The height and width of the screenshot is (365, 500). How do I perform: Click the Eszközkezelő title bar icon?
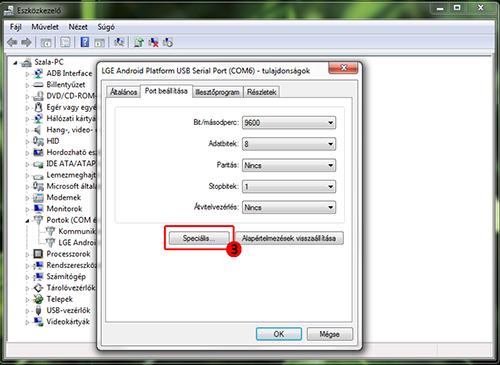(x=9, y=11)
